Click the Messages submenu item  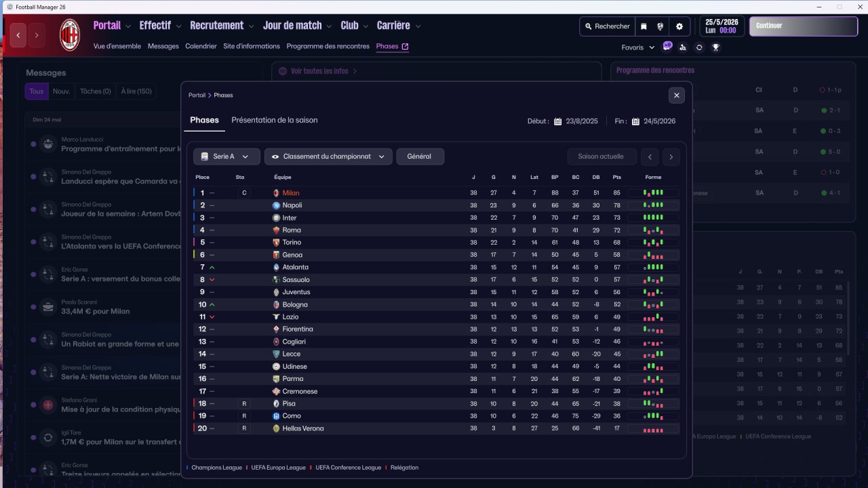163,46
